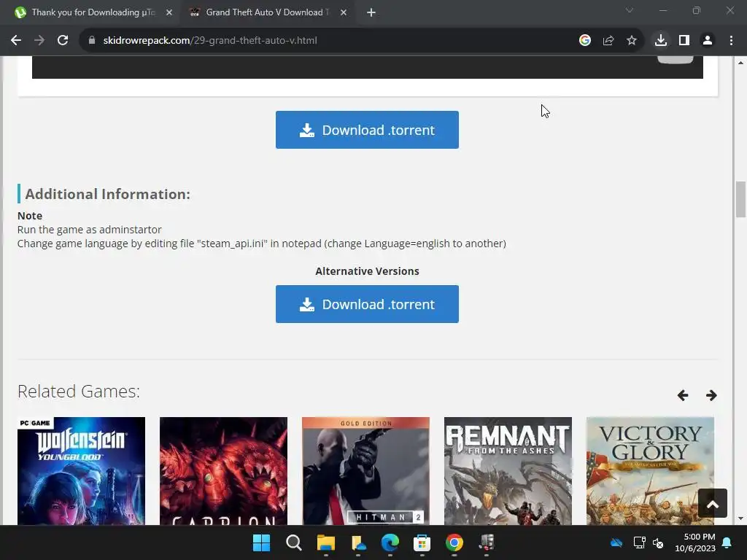Bookmark this page with the star
This screenshot has width=747, height=560.
tap(631, 41)
